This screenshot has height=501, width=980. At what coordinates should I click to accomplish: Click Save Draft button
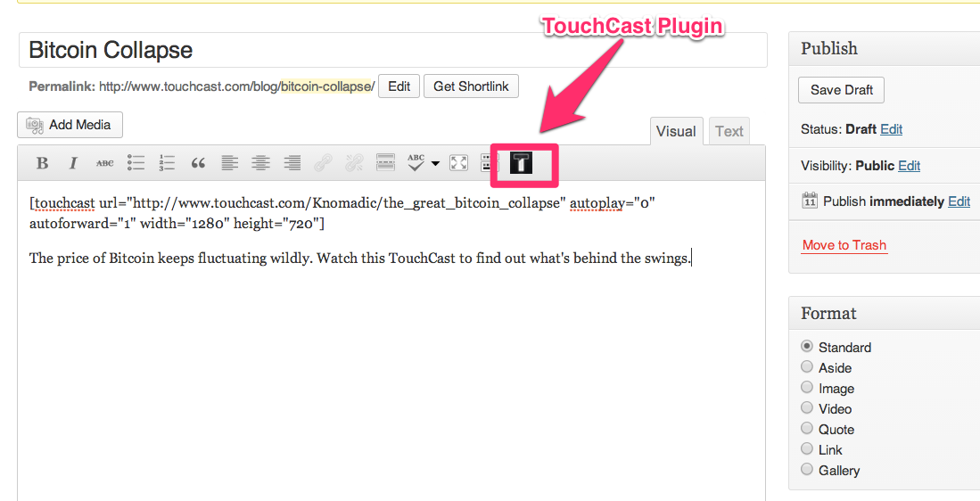(841, 90)
